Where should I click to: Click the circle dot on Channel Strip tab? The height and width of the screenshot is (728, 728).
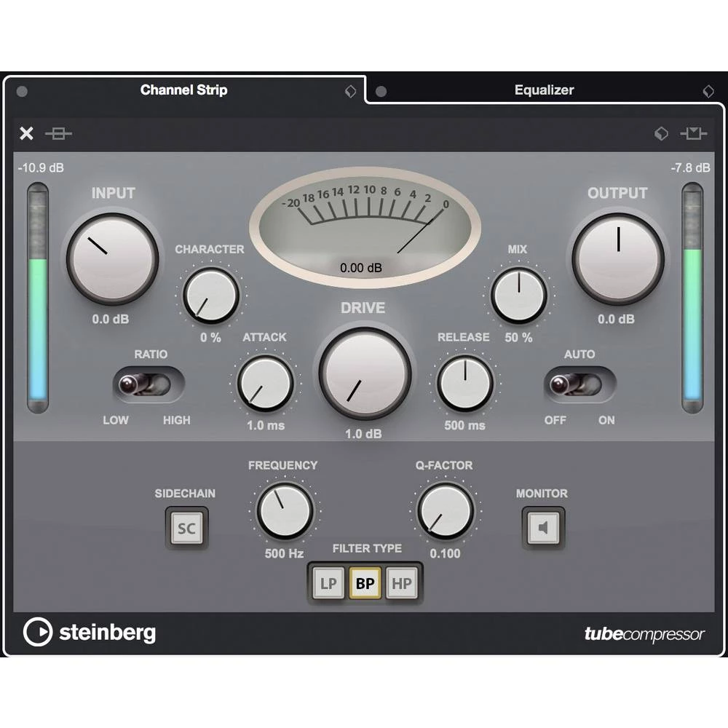tap(22, 91)
